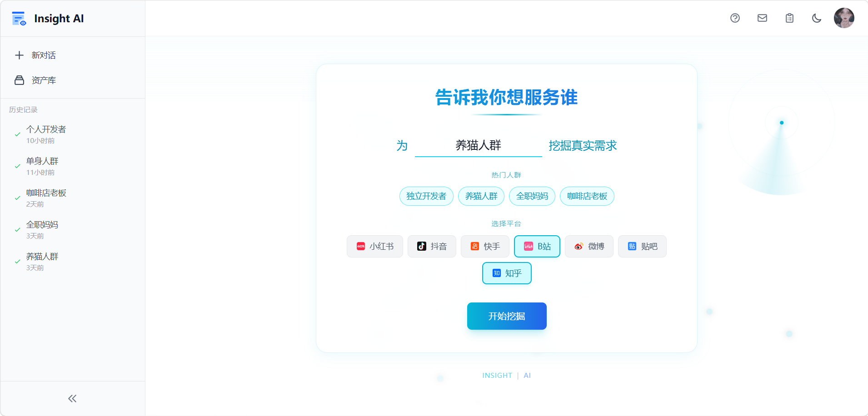Open history item 咖啡店老板
Viewport: 868px width, 416px height.
[73, 198]
